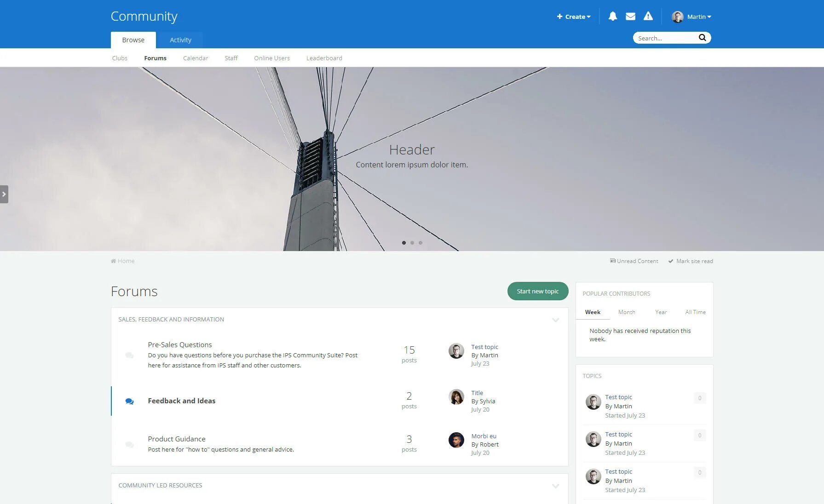Open the Feedback and Ideas forum
The height and width of the screenshot is (504, 824).
pyautogui.click(x=182, y=401)
